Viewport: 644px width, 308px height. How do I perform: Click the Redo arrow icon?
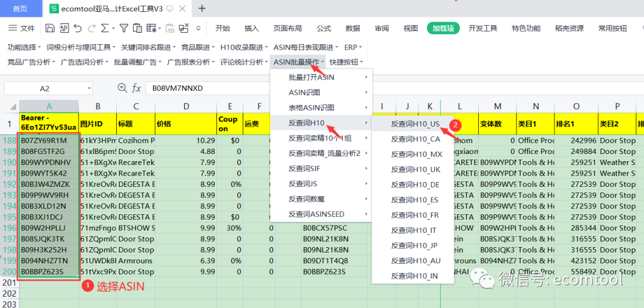click(92, 28)
